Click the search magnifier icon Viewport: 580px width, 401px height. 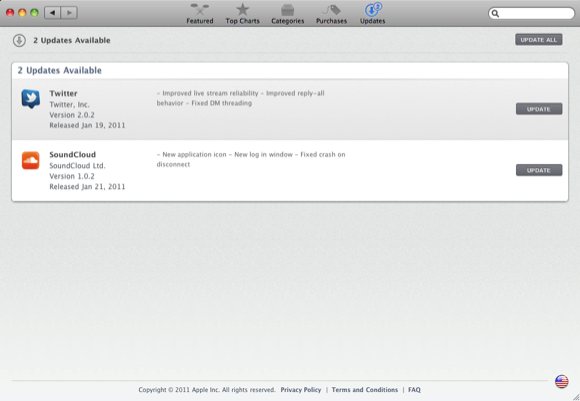coord(495,14)
